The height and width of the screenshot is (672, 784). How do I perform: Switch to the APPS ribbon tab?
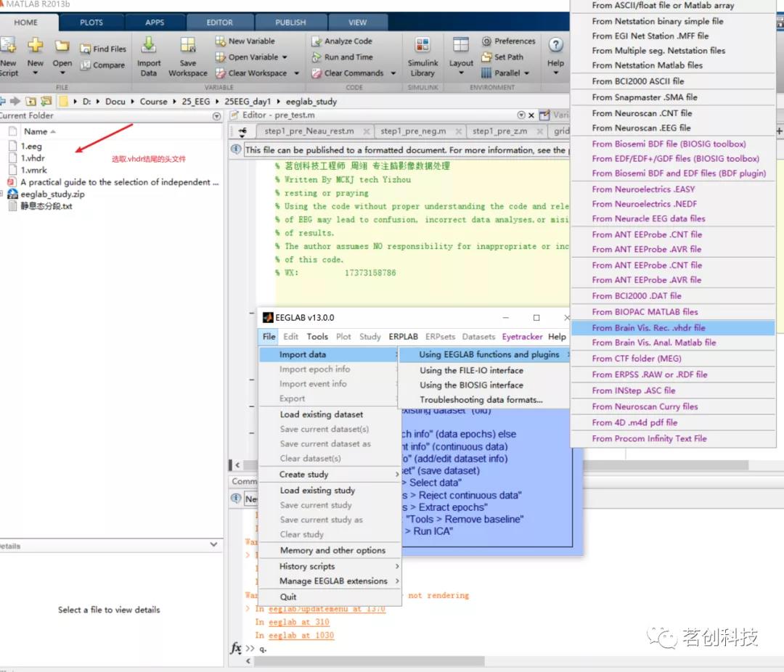click(x=155, y=22)
